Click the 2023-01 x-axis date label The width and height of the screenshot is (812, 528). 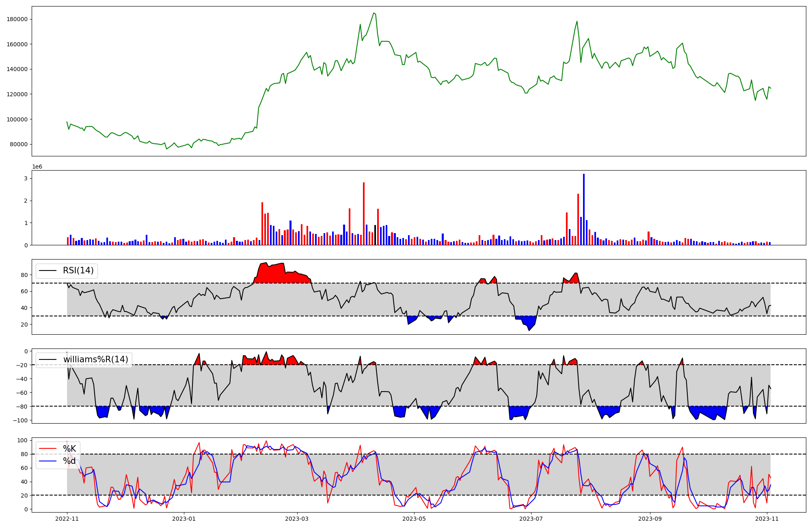click(184, 519)
